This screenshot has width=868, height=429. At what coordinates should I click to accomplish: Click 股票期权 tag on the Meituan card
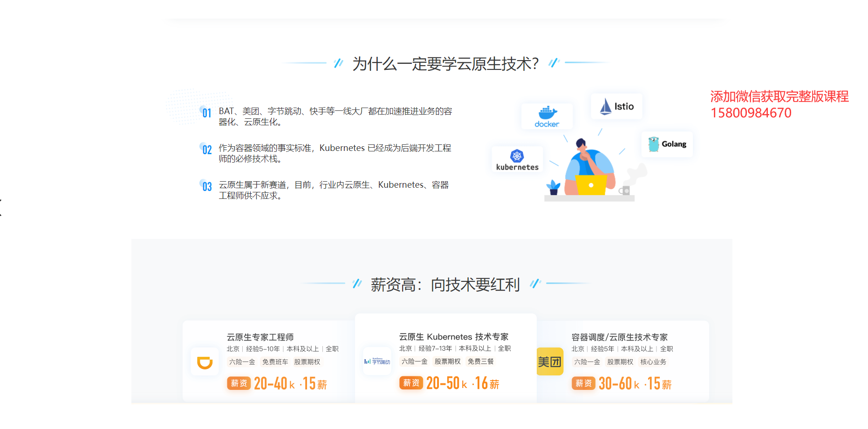620,362
